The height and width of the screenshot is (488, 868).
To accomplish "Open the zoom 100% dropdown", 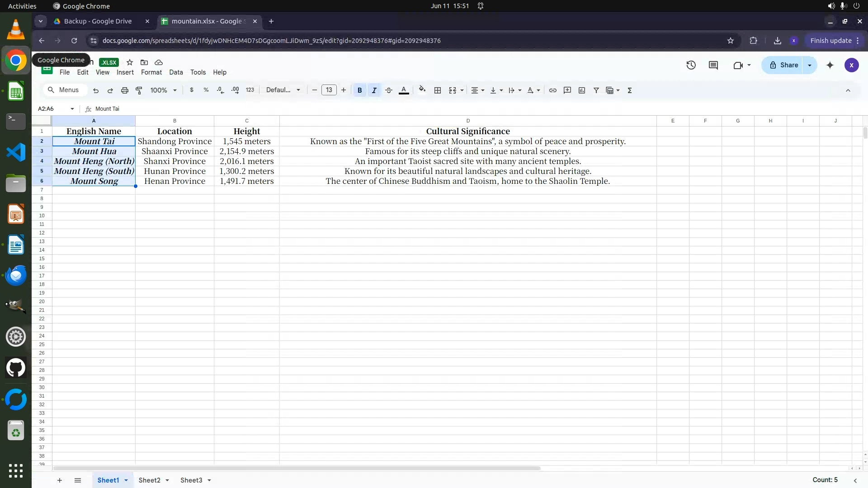I will [163, 90].
